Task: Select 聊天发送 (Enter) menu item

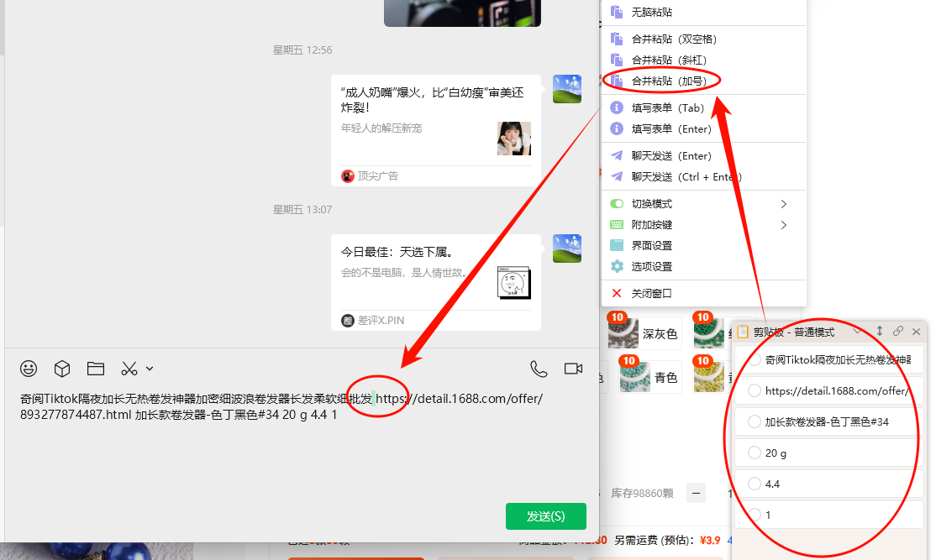Action: click(x=704, y=155)
